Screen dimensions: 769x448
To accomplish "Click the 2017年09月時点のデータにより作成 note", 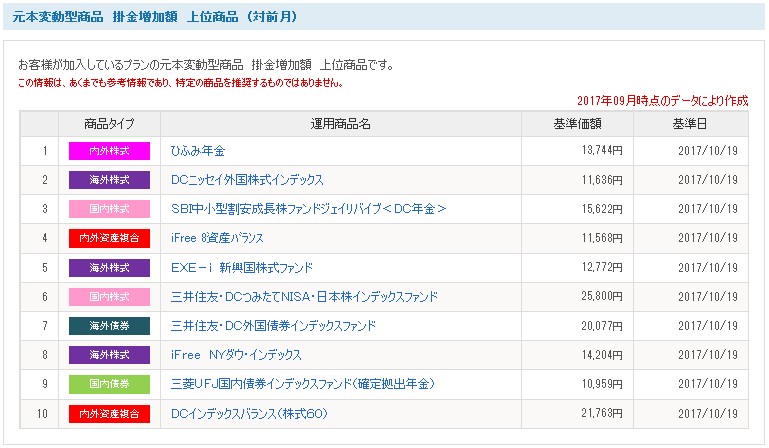I will pos(663,101).
